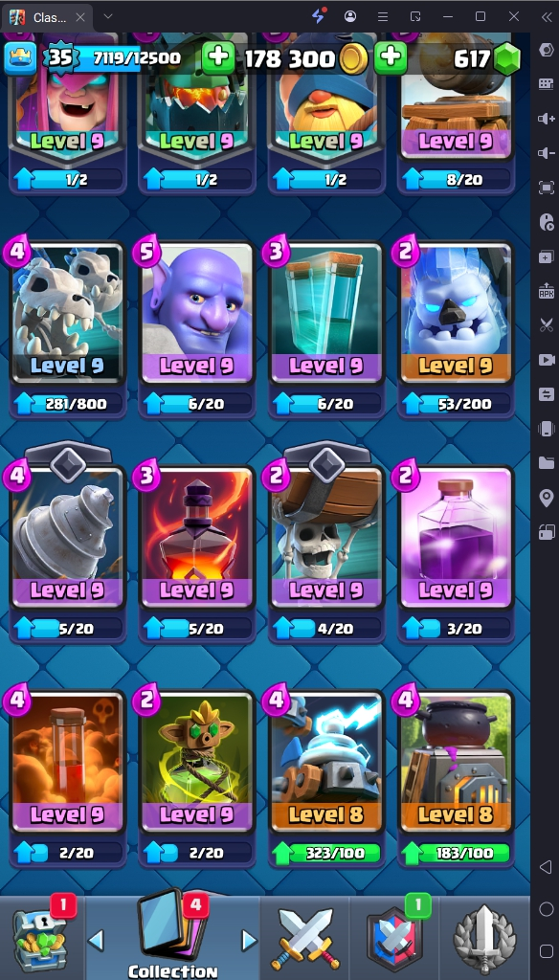Expand the BlueStacks tab dropdown chevron

108,16
